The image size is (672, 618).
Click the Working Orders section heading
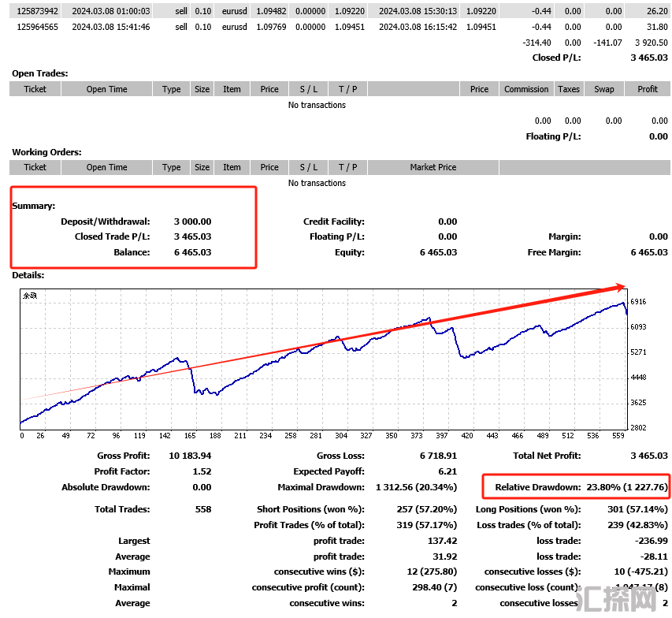point(46,152)
